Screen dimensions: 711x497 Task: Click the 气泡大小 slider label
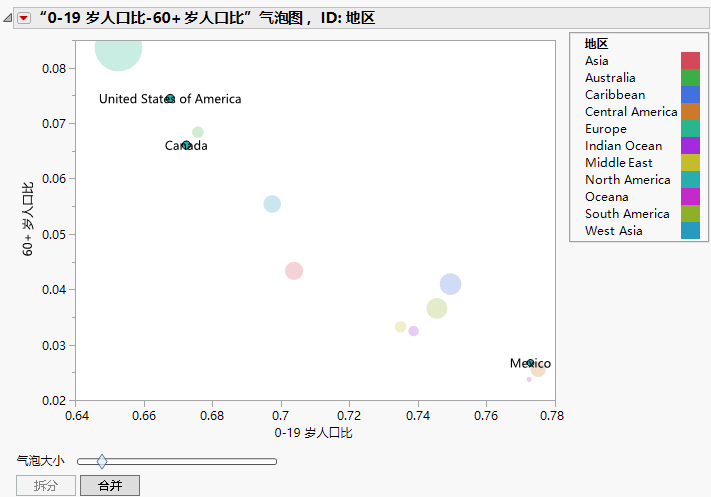[41, 461]
